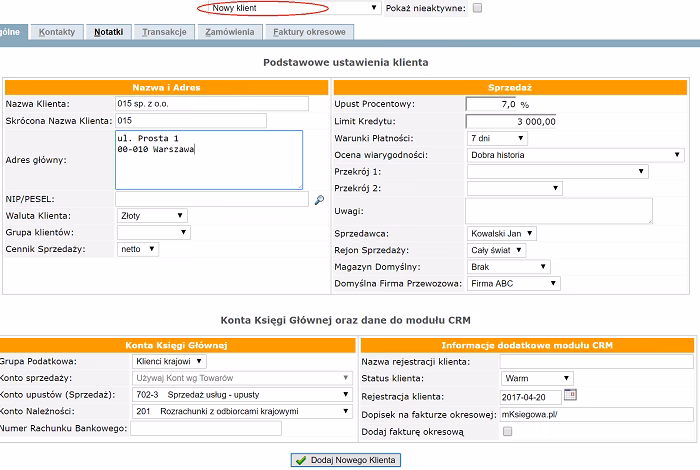The image size is (700, 470).
Task: Open the calendar icon beside Rejestracja klienta
Action: (x=570, y=395)
